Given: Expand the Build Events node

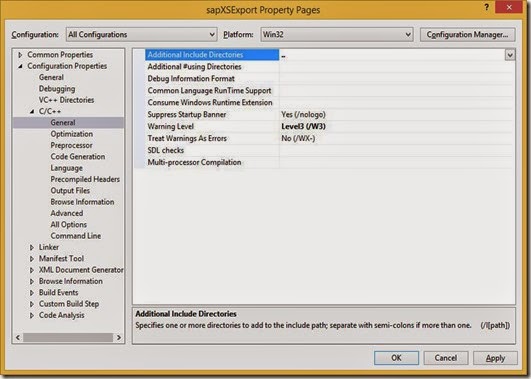Looking at the screenshot, I should coord(32,293).
